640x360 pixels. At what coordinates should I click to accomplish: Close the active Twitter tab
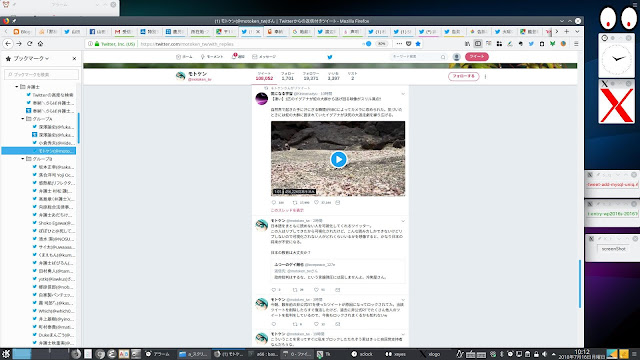pyautogui.click(x=258, y=31)
